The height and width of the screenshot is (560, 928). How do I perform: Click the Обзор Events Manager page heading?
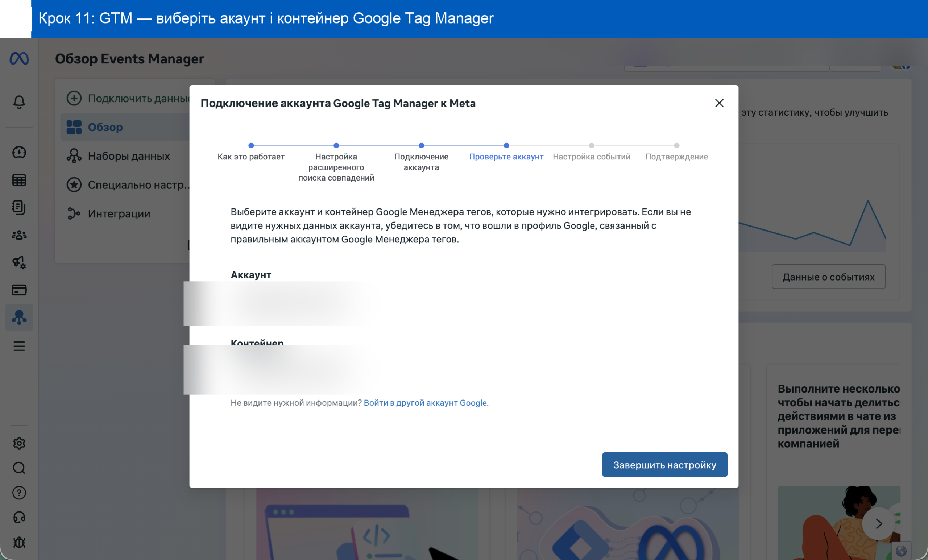[x=129, y=59]
